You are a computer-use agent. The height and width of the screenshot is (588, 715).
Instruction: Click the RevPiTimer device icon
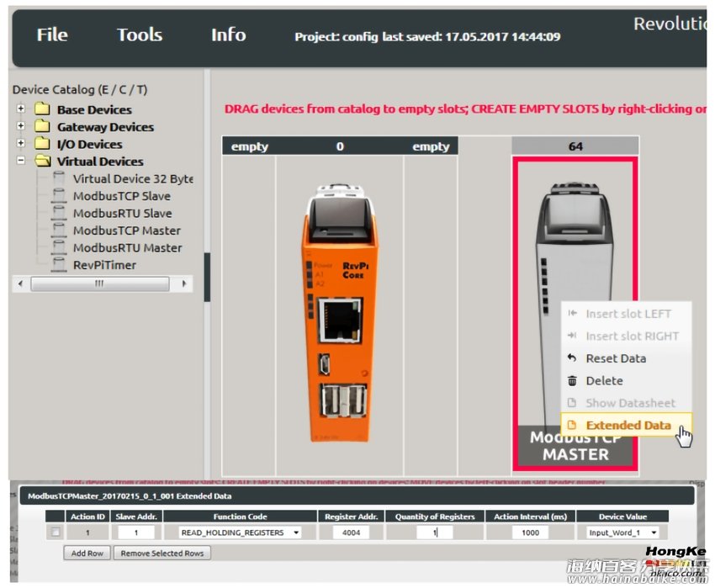(59, 265)
